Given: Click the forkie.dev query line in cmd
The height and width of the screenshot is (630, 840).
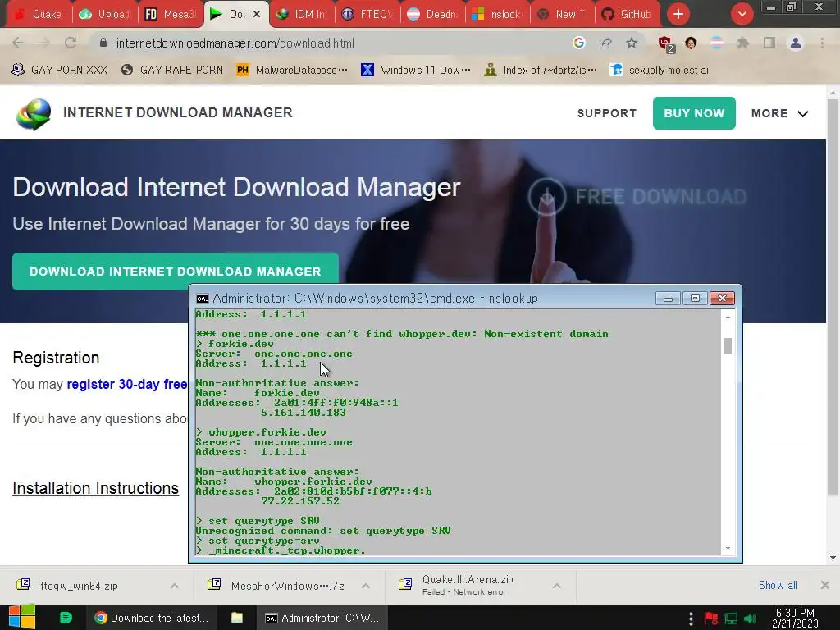Looking at the screenshot, I should pyautogui.click(x=235, y=344).
